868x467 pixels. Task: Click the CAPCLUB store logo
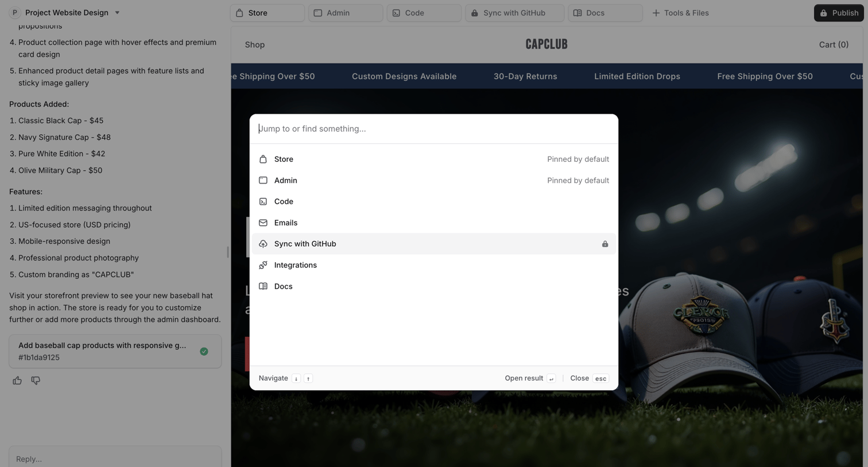tap(547, 44)
